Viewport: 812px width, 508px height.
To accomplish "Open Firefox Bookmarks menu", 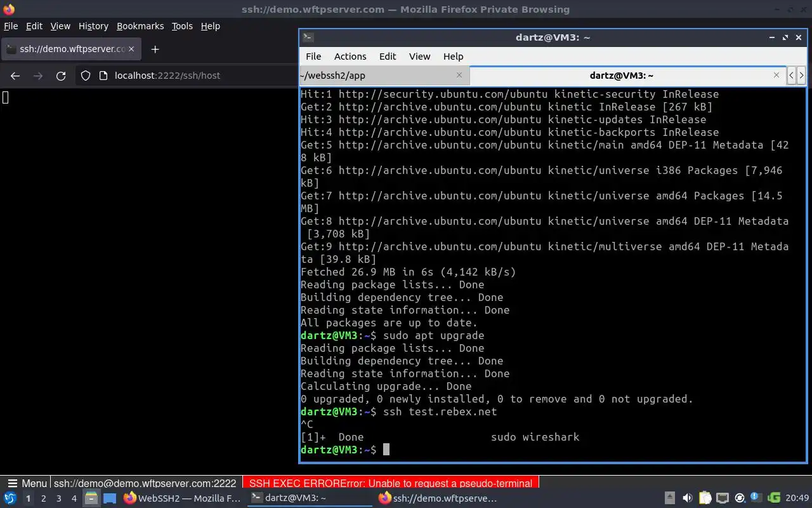I will point(140,26).
